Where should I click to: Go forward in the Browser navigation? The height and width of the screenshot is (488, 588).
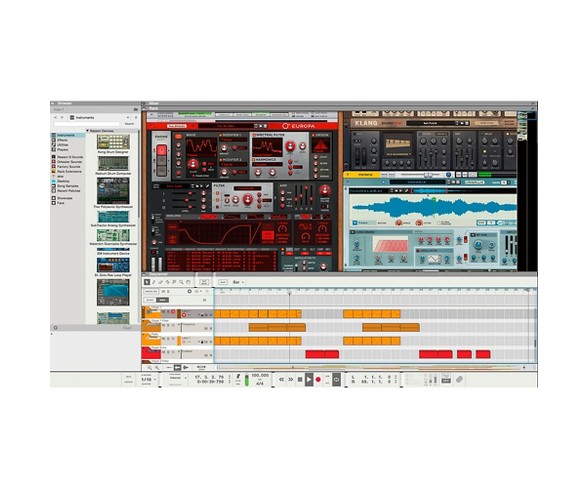pos(62,117)
